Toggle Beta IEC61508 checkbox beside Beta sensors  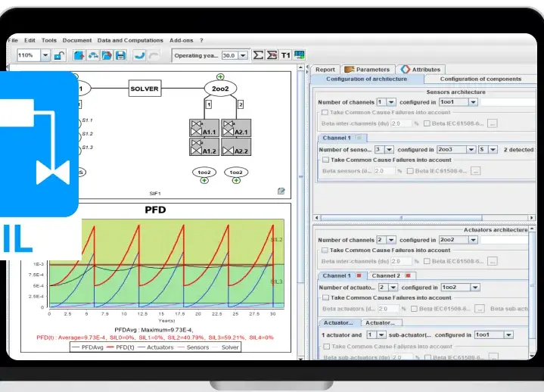tap(410, 171)
